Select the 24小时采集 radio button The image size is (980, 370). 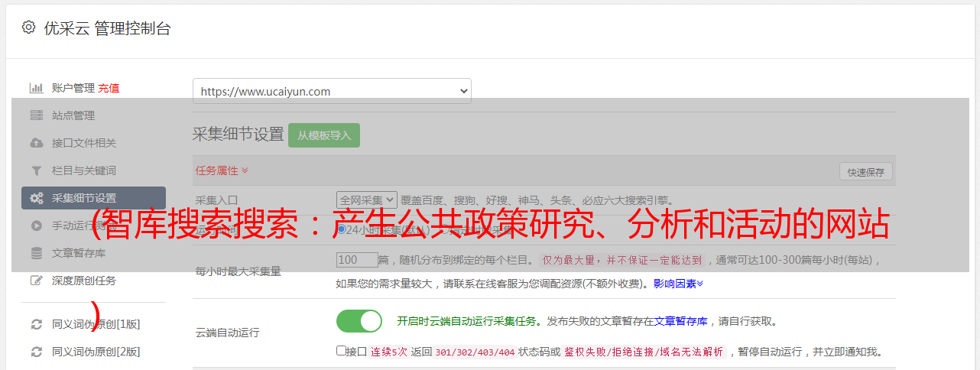pyautogui.click(x=342, y=229)
